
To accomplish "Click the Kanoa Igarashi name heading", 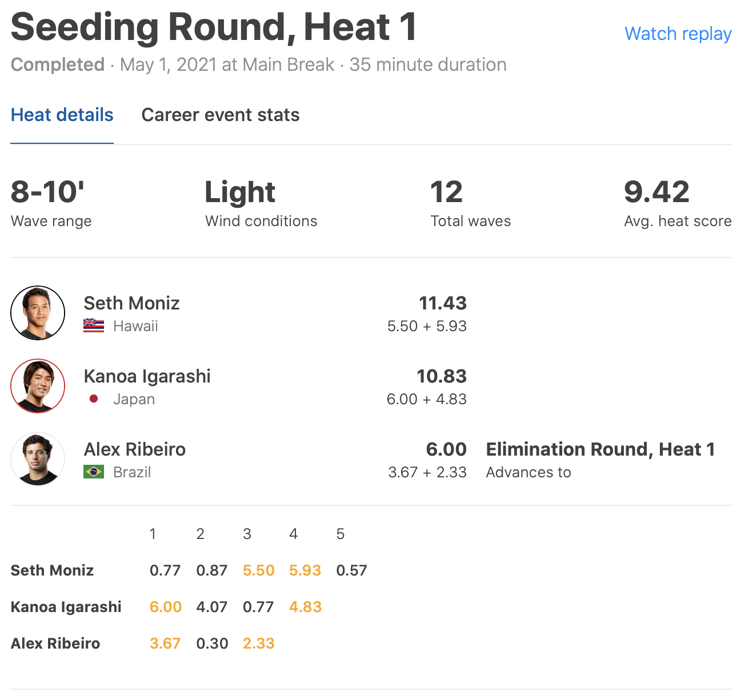I will click(147, 376).
